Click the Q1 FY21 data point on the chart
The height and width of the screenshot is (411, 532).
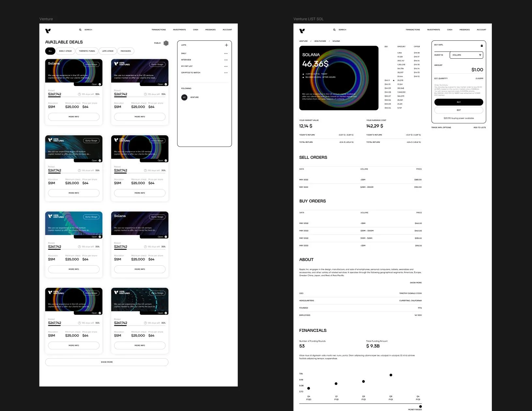click(x=336, y=384)
